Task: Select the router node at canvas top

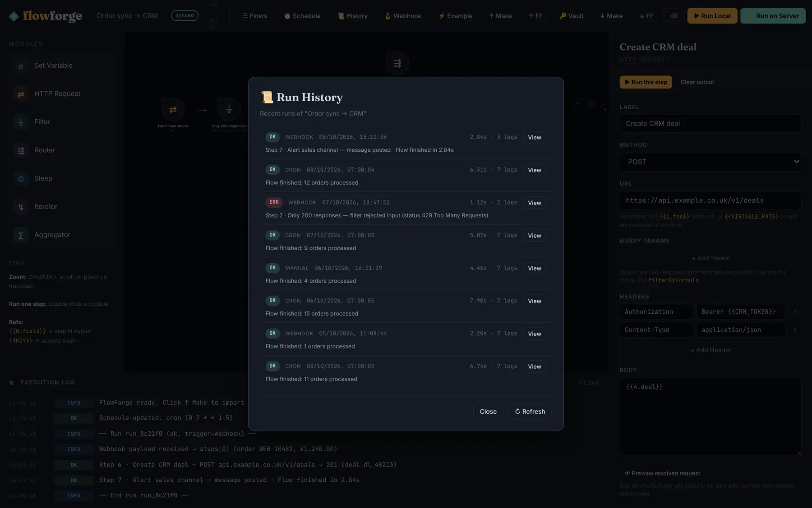Action: coord(397,63)
